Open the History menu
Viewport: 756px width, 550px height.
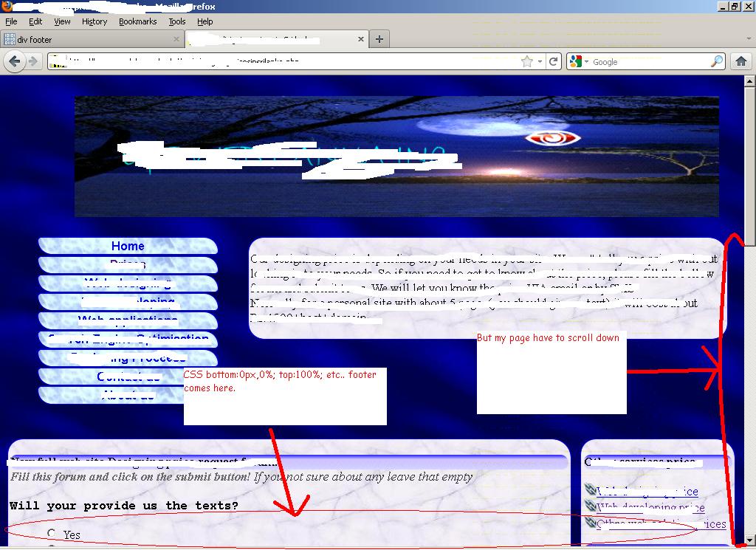(x=94, y=21)
